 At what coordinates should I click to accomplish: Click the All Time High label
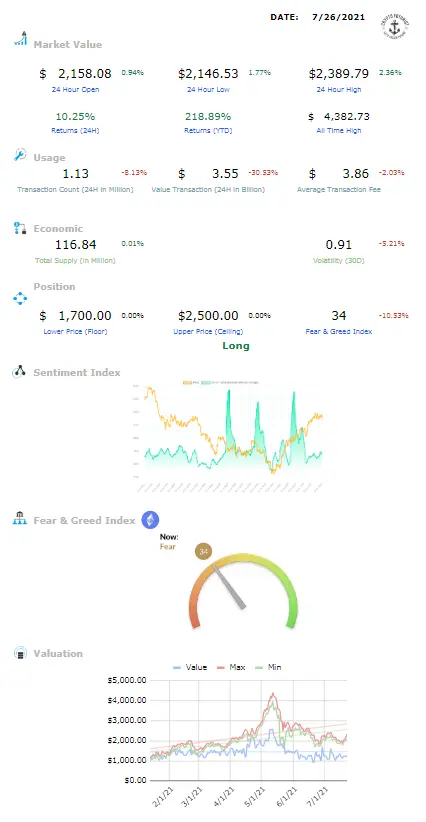coord(339,131)
